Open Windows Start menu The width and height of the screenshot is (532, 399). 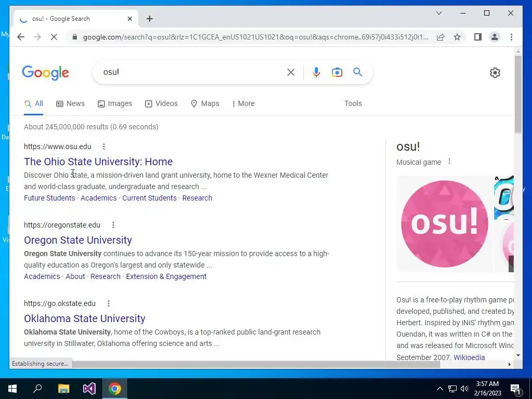coord(12,389)
